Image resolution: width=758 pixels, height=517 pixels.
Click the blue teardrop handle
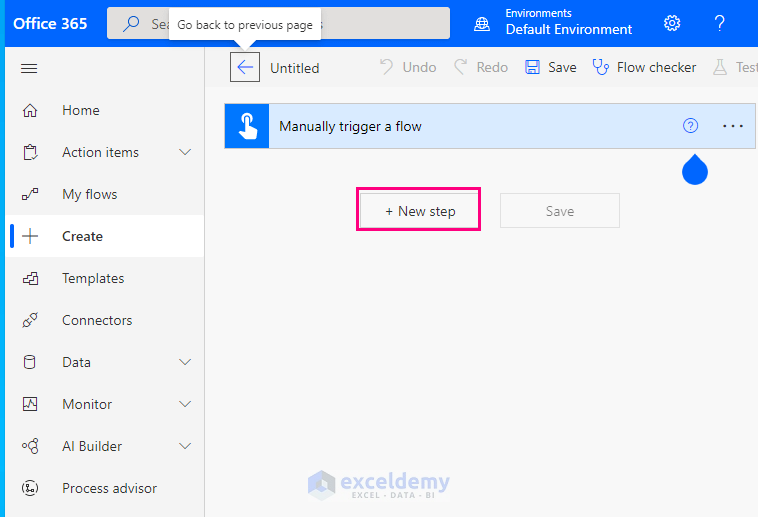click(695, 170)
